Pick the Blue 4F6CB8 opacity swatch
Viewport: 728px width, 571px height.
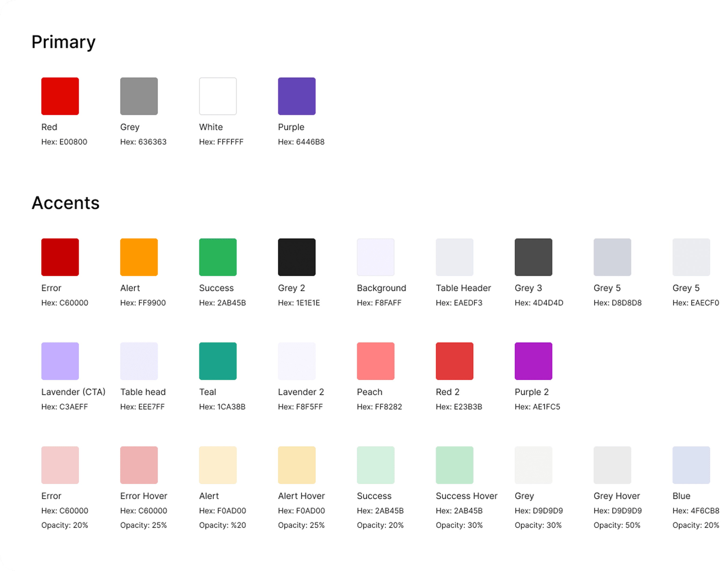pyautogui.click(x=691, y=465)
